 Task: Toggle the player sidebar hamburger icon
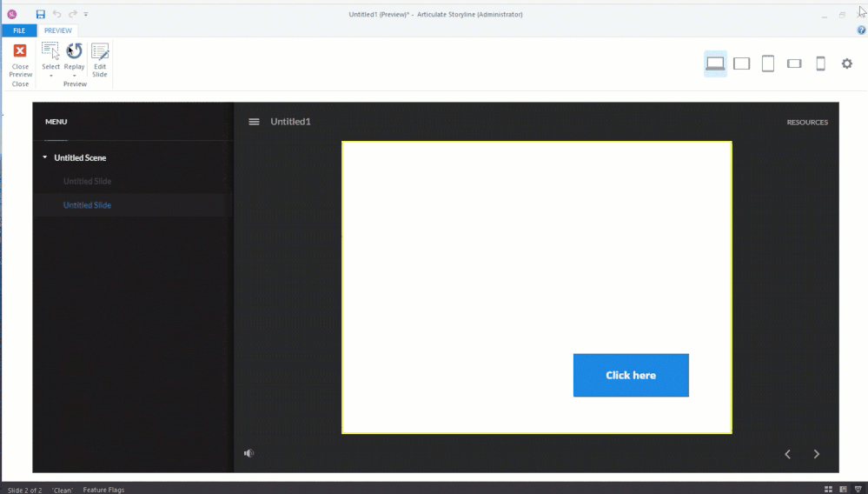254,122
